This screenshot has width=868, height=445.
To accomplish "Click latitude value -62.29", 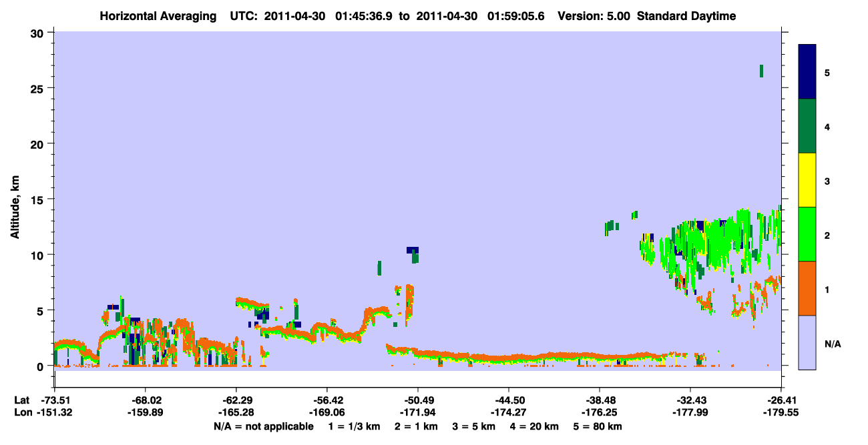I will click(x=236, y=400).
